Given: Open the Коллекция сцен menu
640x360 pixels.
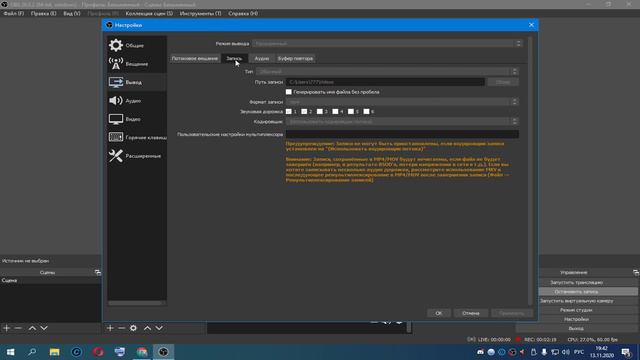Looking at the screenshot, I should click(149, 13).
